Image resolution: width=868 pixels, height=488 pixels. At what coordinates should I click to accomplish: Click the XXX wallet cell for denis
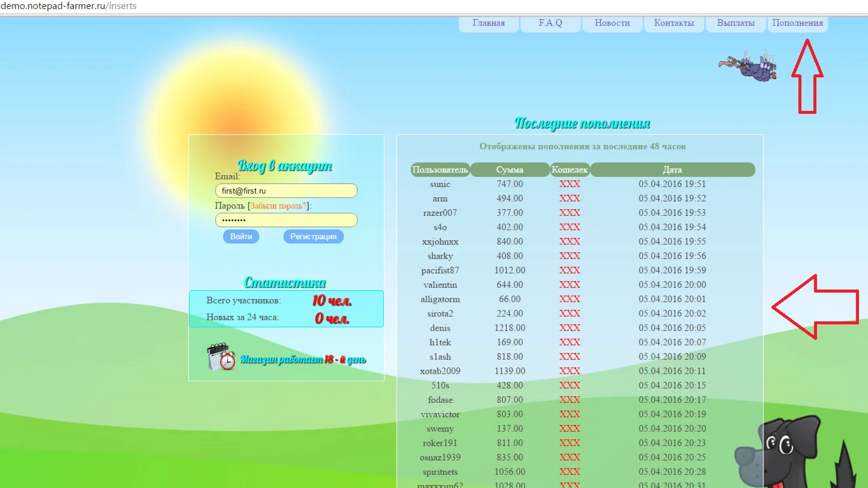570,328
